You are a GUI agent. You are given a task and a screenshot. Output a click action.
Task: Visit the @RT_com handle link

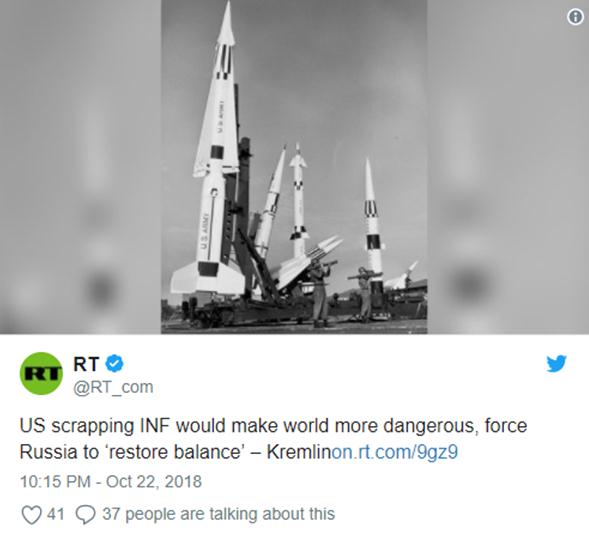point(113,387)
